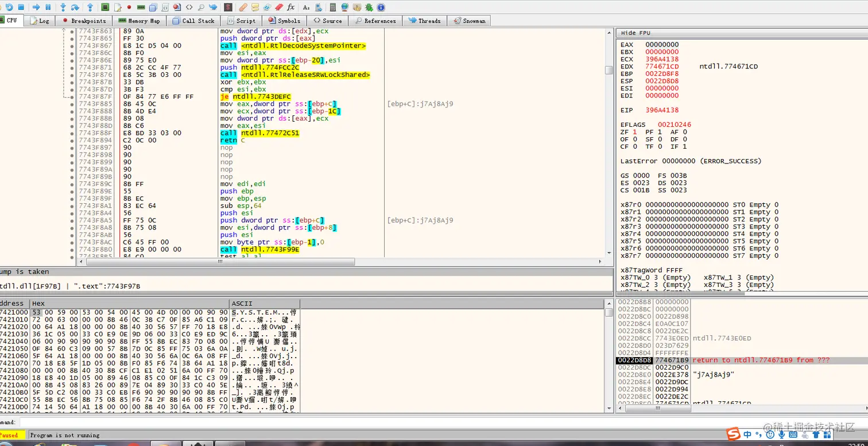Open Call Stack from the toolbar icon
This screenshot has width=868, height=446.
[x=153, y=7]
